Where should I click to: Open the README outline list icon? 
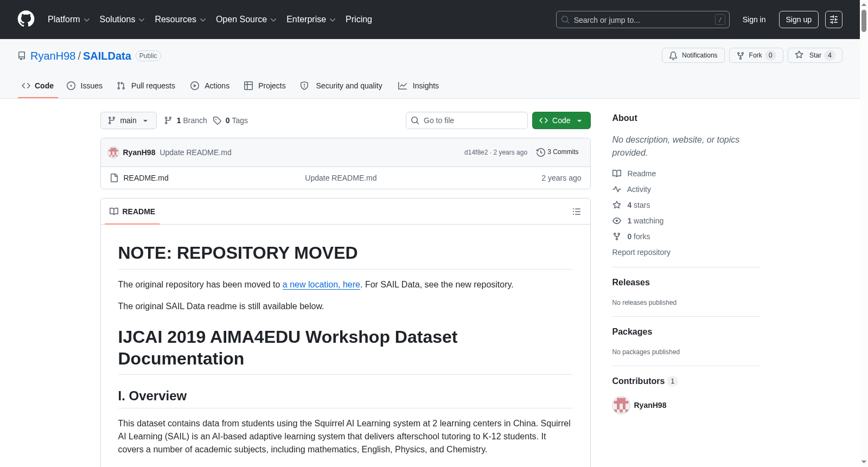coord(577,212)
